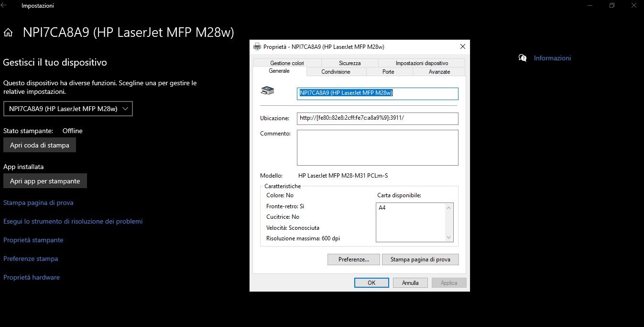The image size is (644, 327).
Task: Select the Generale tab
Action: [279, 71]
